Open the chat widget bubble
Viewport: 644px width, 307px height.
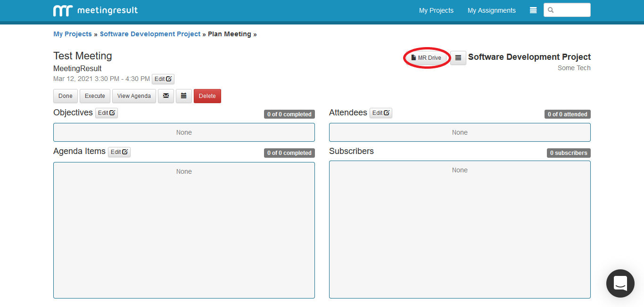point(620,283)
